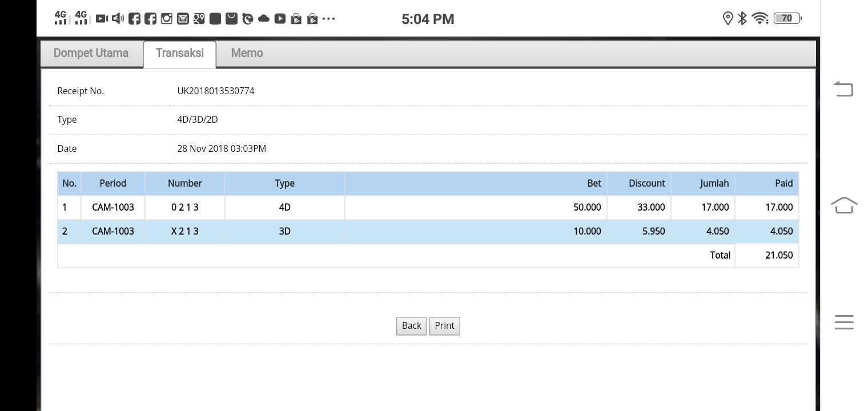The image size is (868, 411).
Task: Open the Android recent apps menu icon
Action: coord(844,322)
